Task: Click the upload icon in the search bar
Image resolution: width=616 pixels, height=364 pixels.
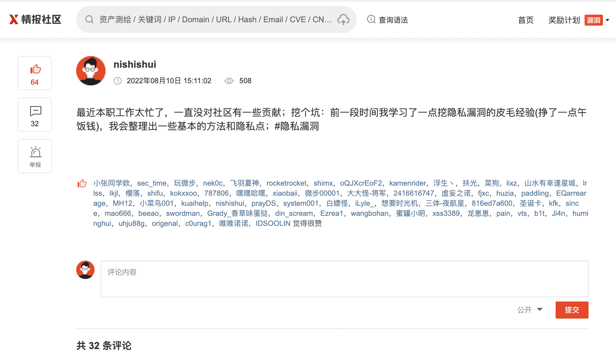Action: [x=343, y=20]
